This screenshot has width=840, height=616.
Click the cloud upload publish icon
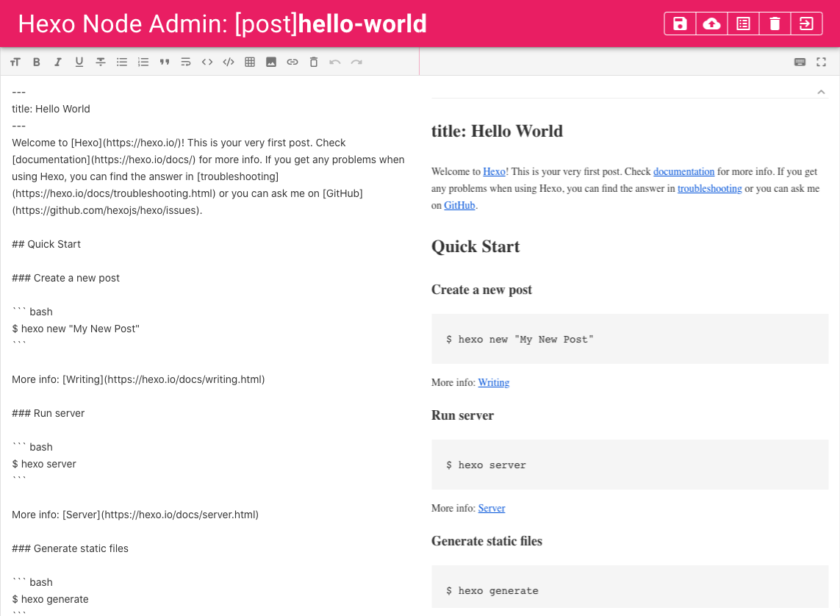point(711,24)
